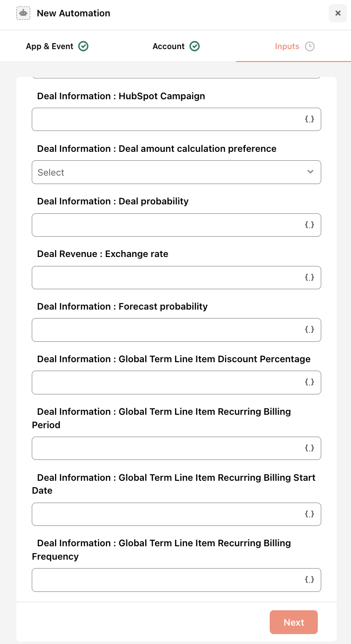Expand the Select chevron arrow
351x644 pixels.
click(310, 172)
